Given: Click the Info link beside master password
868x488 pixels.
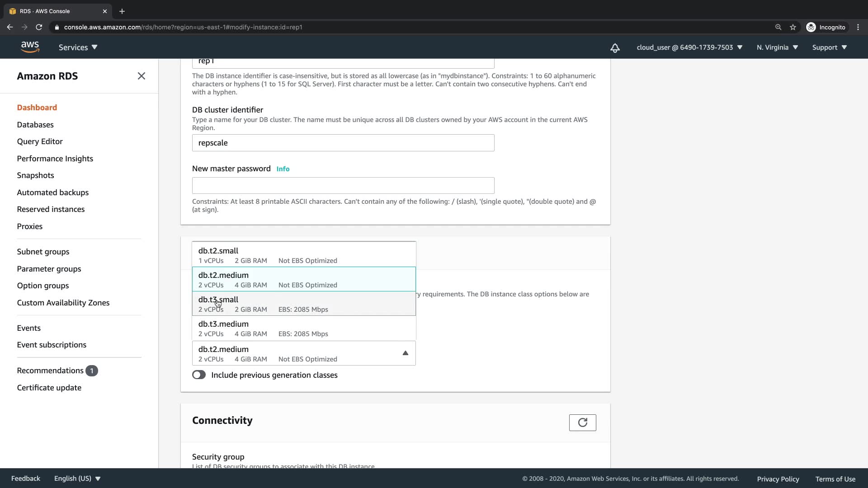Looking at the screenshot, I should click(283, 169).
